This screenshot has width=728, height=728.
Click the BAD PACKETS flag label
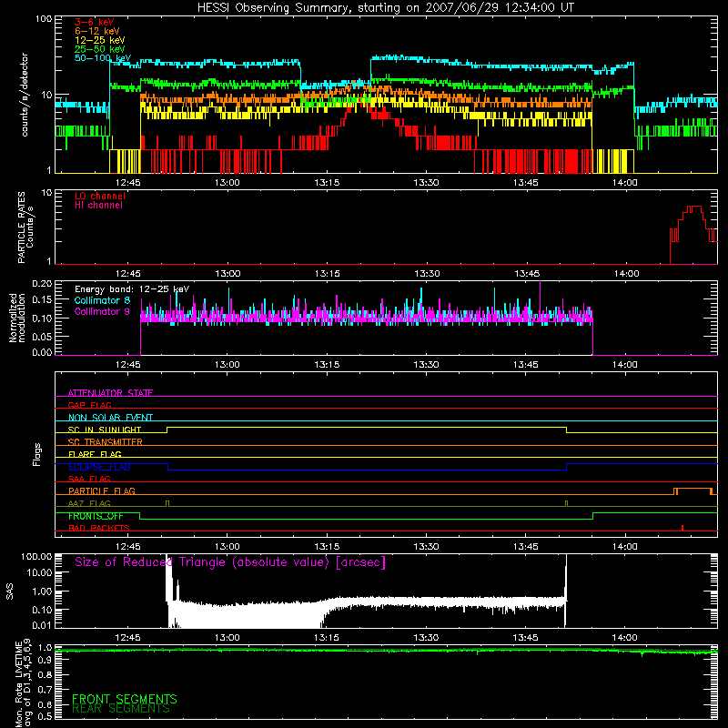(x=99, y=528)
